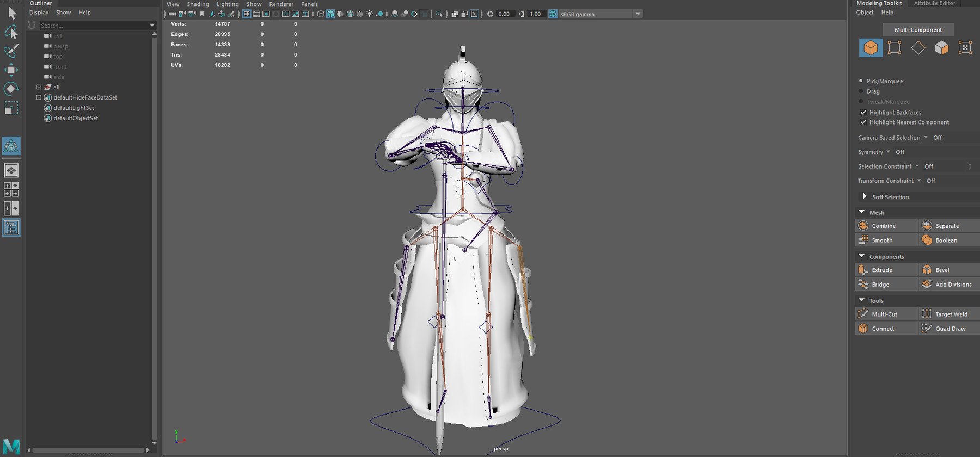
Task: Select Vertex component mode icon
Action: (x=894, y=48)
